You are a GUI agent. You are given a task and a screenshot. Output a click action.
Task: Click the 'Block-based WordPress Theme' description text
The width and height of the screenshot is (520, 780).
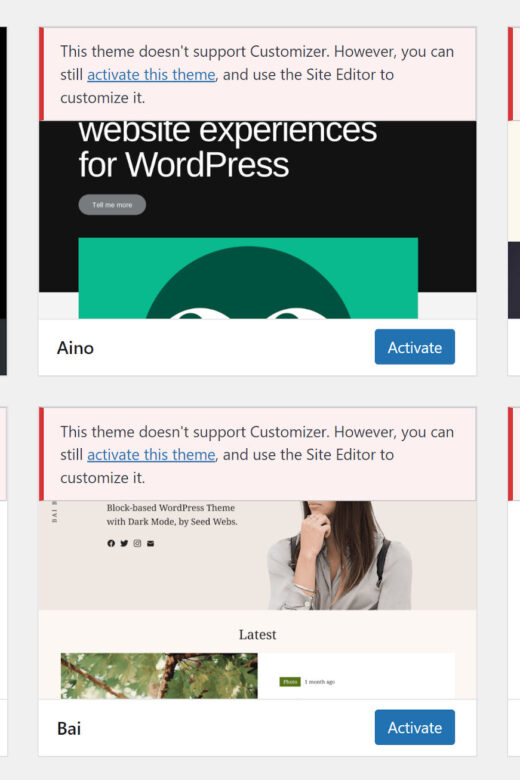point(171,508)
